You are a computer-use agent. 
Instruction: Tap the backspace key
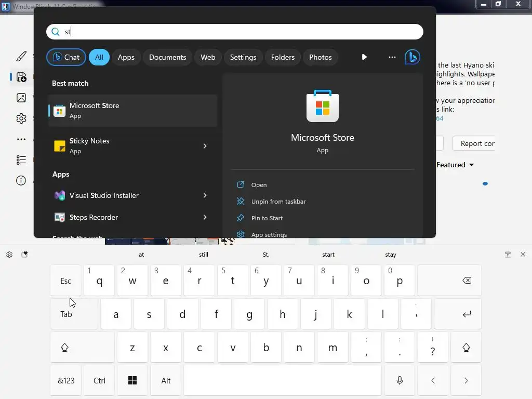coord(449,280)
